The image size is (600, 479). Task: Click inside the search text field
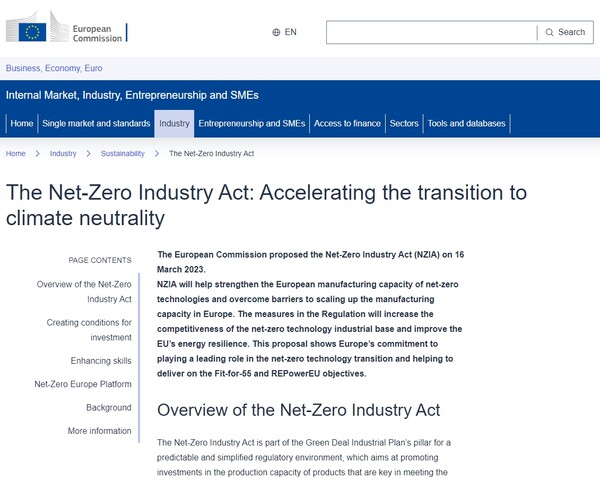pyautogui.click(x=430, y=32)
